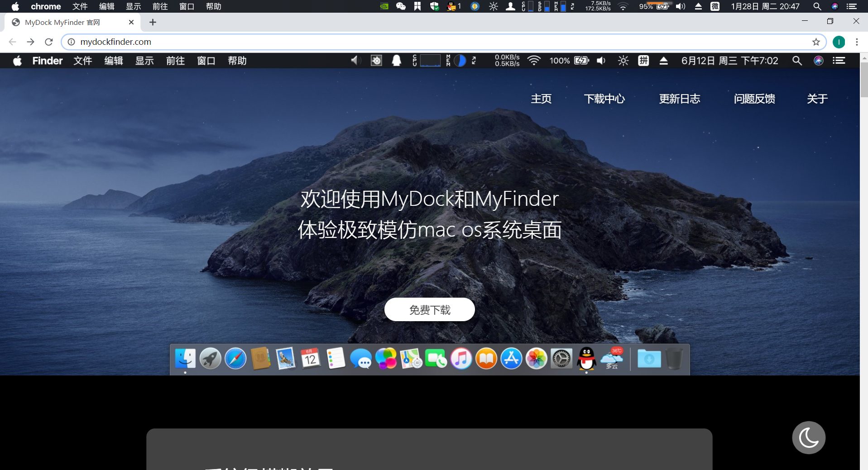This screenshot has width=868, height=470.
Task: Open the 更新日志 page link
Action: (x=679, y=99)
